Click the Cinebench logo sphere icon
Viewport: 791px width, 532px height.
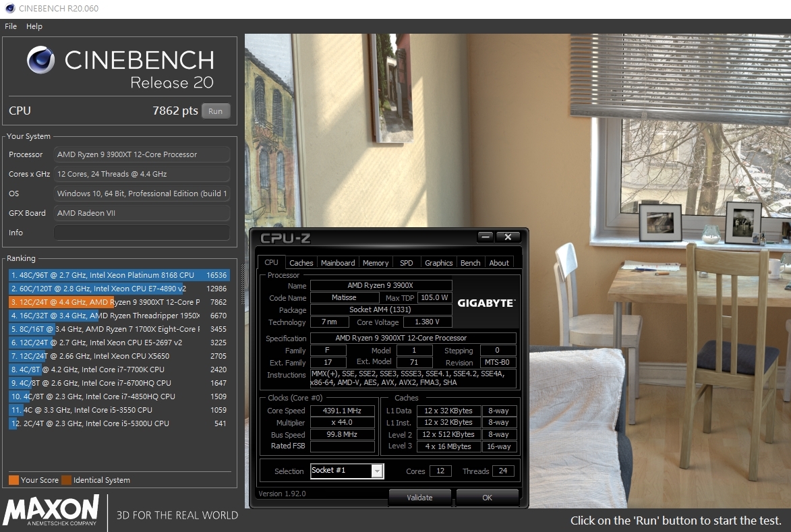click(x=41, y=60)
